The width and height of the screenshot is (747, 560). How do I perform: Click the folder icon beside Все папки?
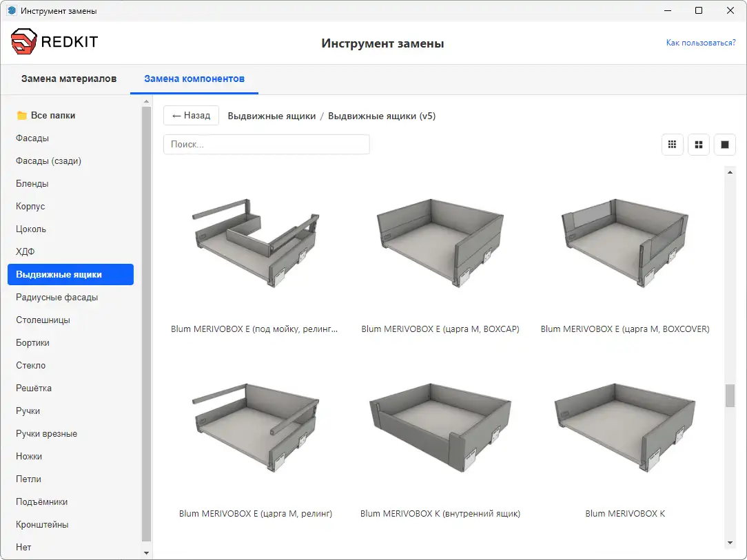point(21,115)
